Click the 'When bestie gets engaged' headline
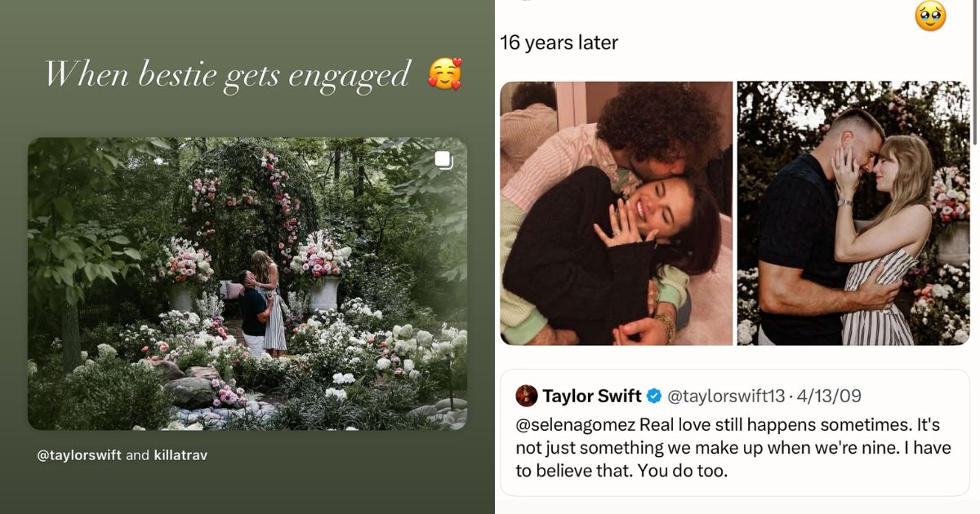Screen dimensions: 980x514 point(229,73)
